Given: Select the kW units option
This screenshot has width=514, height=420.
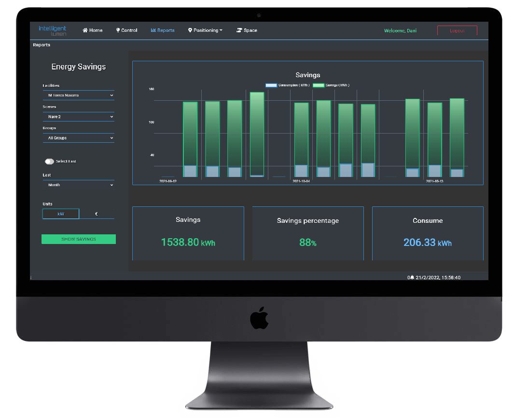Looking at the screenshot, I should coord(61,214).
